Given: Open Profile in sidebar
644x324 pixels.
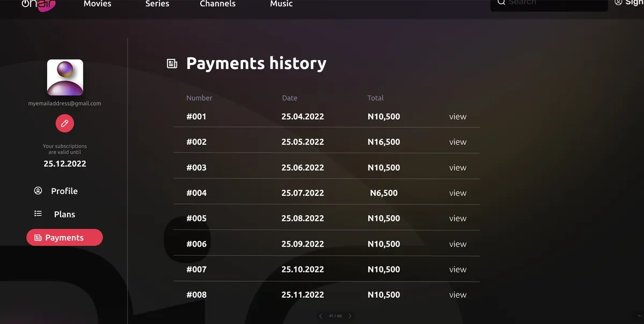Looking at the screenshot, I should 64,191.
